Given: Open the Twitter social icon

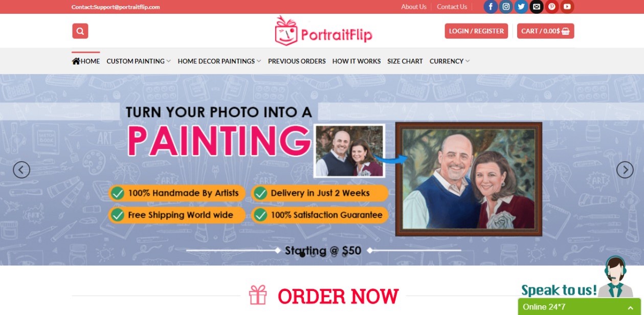Looking at the screenshot, I should click(x=521, y=7).
